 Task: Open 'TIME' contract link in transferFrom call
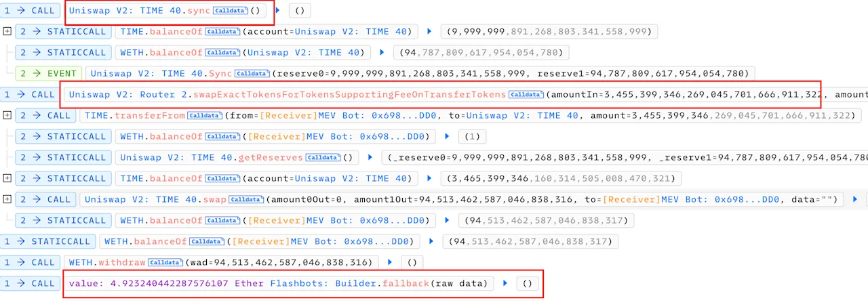pos(96,116)
